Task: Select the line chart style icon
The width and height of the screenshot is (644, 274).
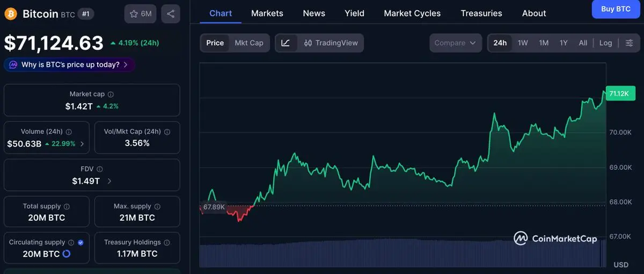Action: [x=286, y=43]
